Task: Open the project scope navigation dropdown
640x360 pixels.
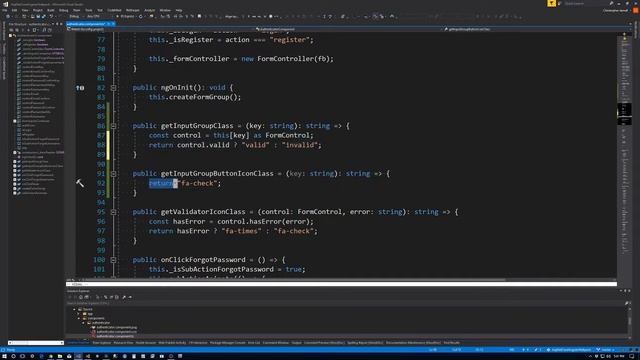Action: pos(161,29)
